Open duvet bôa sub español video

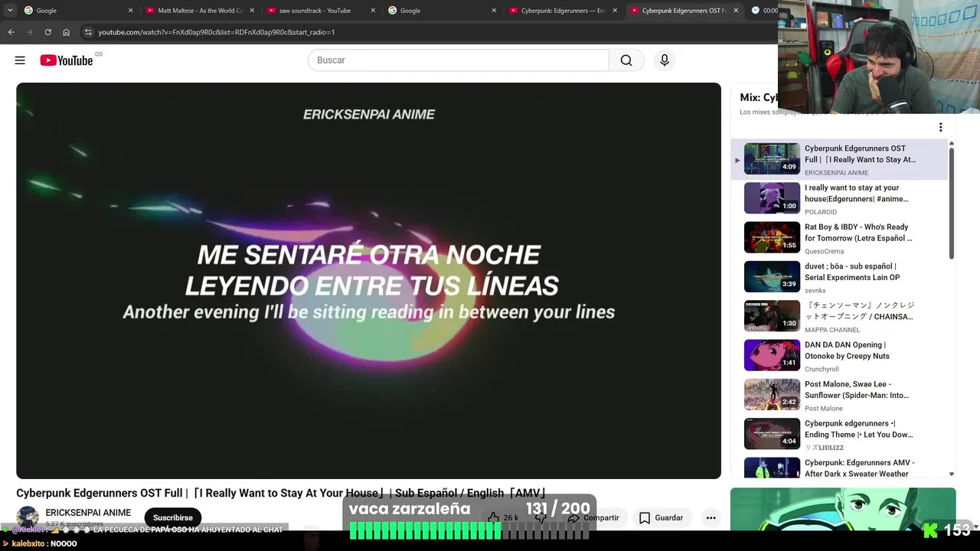(x=838, y=278)
